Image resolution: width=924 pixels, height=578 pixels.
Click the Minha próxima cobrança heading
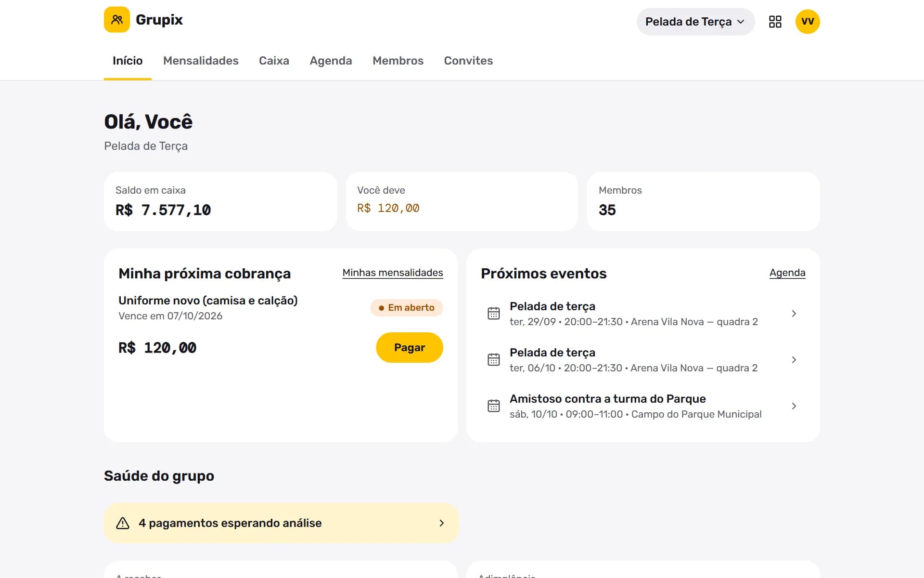205,274
